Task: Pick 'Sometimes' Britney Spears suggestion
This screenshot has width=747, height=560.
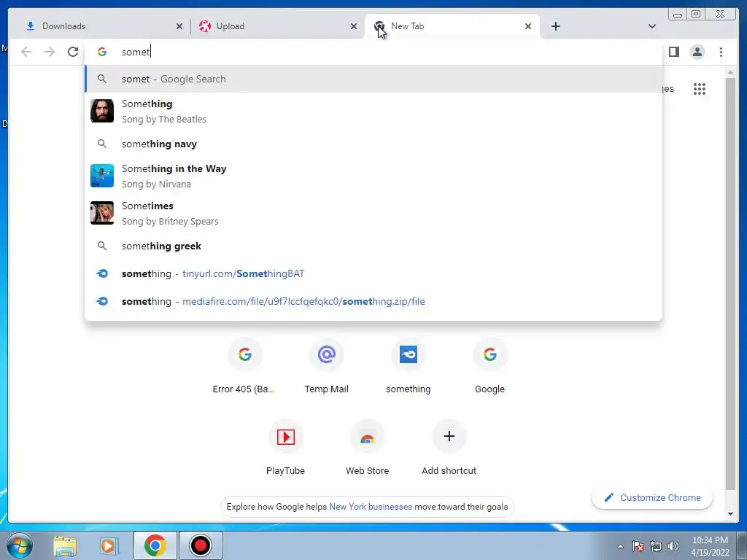Action: tap(373, 213)
